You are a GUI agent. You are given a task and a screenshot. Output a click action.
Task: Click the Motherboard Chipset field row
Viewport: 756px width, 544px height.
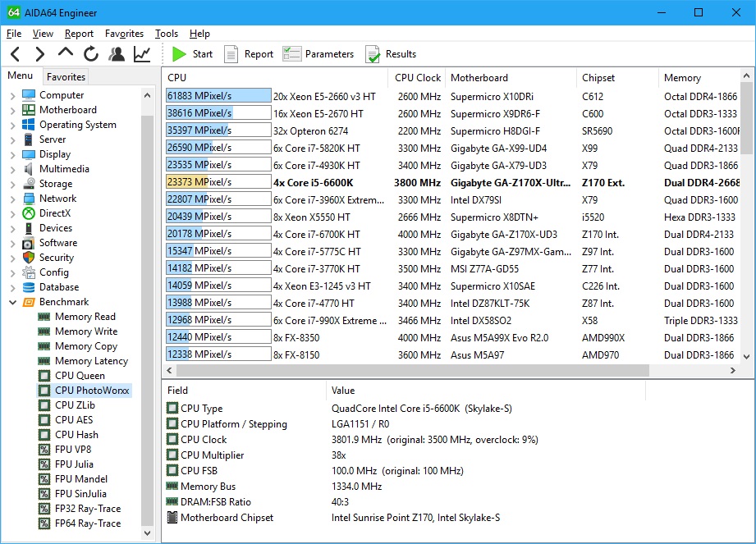click(405, 518)
